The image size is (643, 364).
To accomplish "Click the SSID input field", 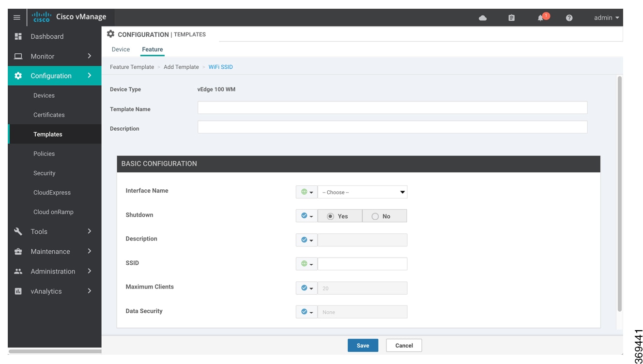I will point(362,264).
